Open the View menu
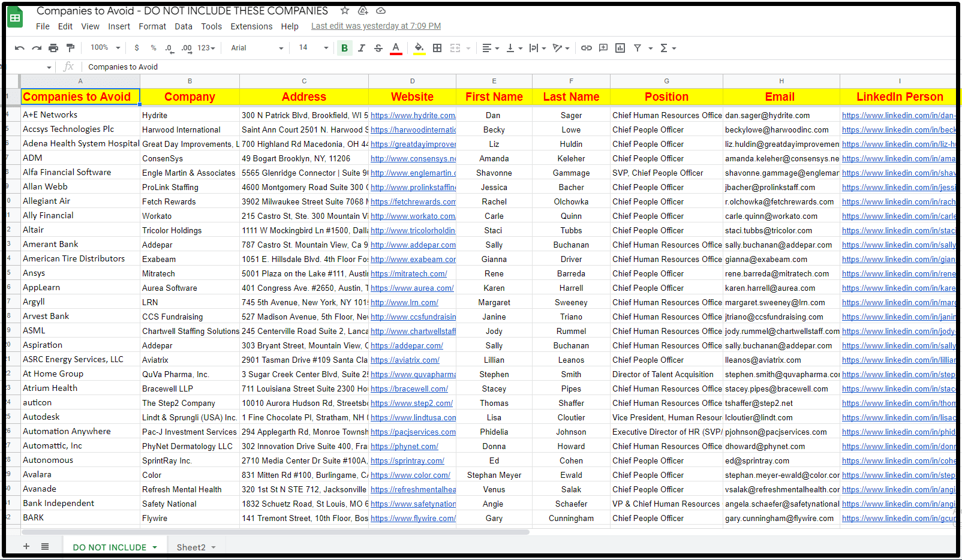962x560 pixels. (91, 26)
